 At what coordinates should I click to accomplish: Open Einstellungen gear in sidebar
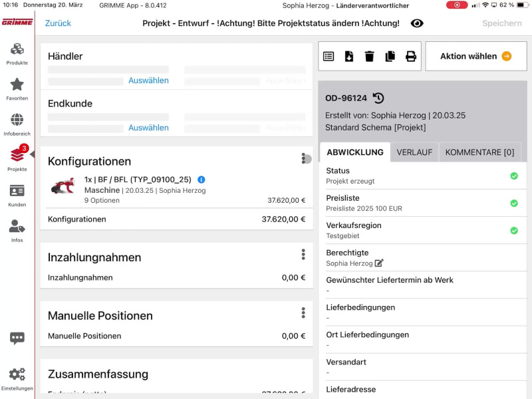tap(17, 378)
